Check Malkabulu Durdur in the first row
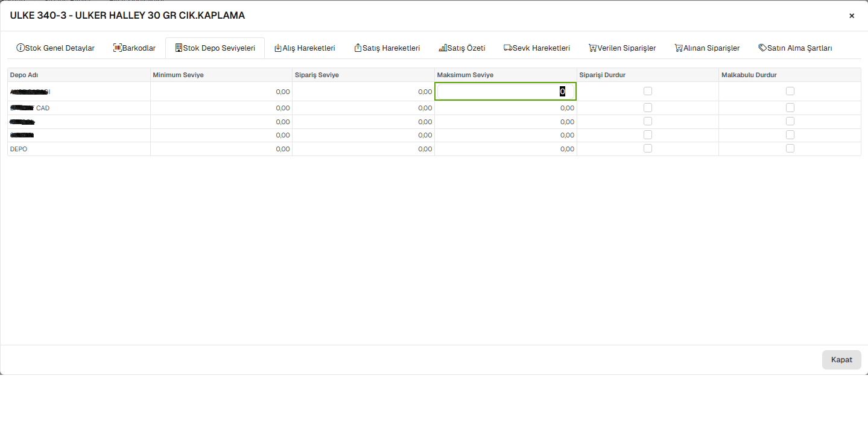This screenshot has height=440, width=868. (790, 91)
